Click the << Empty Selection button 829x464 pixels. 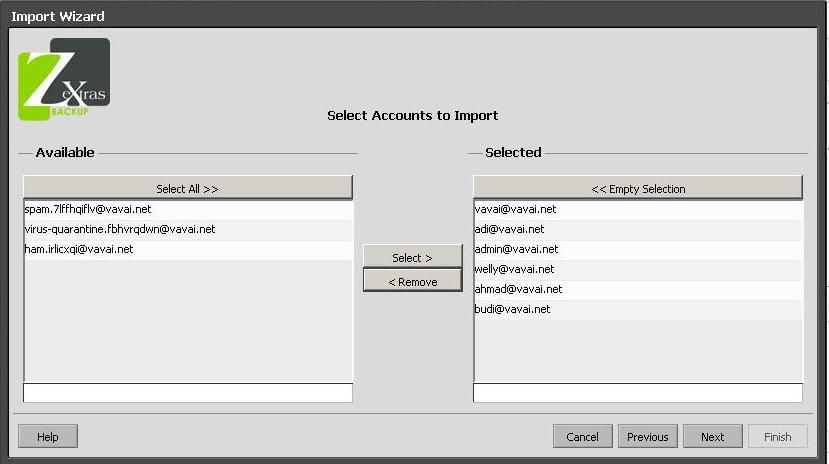(638, 188)
